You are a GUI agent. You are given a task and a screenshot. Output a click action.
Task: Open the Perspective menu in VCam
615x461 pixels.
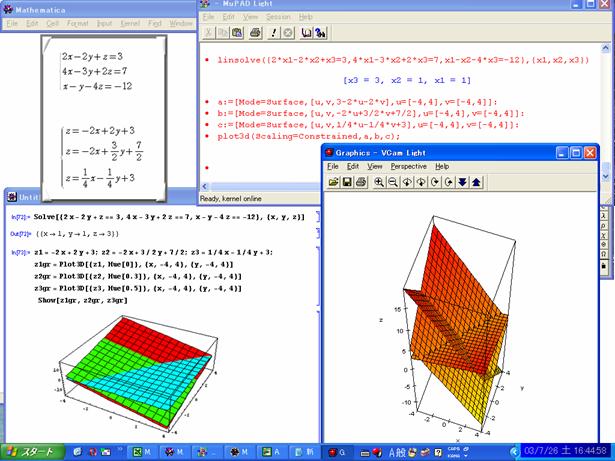point(409,166)
